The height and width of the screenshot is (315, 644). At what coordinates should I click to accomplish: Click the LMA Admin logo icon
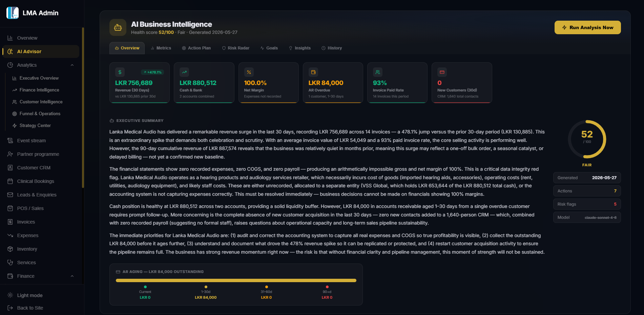tap(13, 13)
